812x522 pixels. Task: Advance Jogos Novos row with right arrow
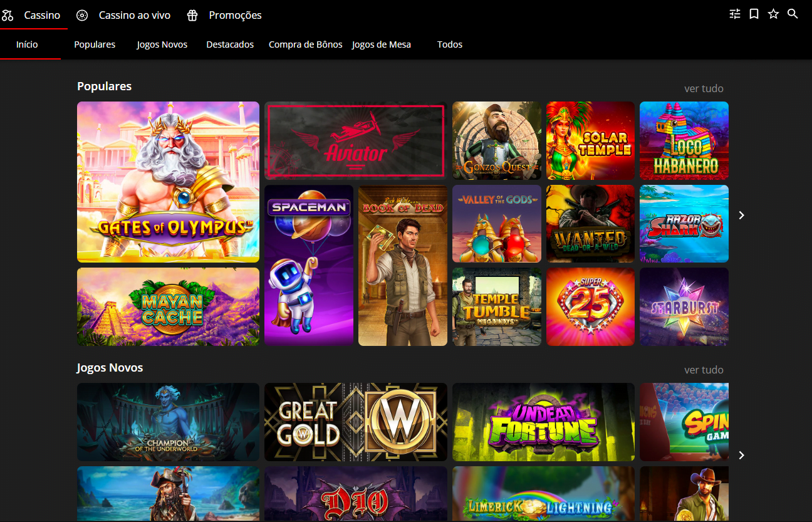point(742,455)
